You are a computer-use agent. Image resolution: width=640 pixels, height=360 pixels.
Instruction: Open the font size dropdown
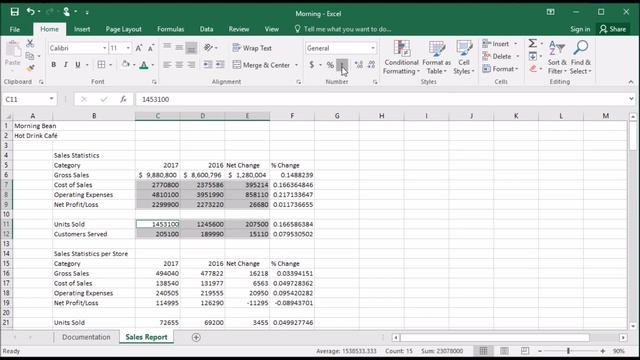(128, 48)
